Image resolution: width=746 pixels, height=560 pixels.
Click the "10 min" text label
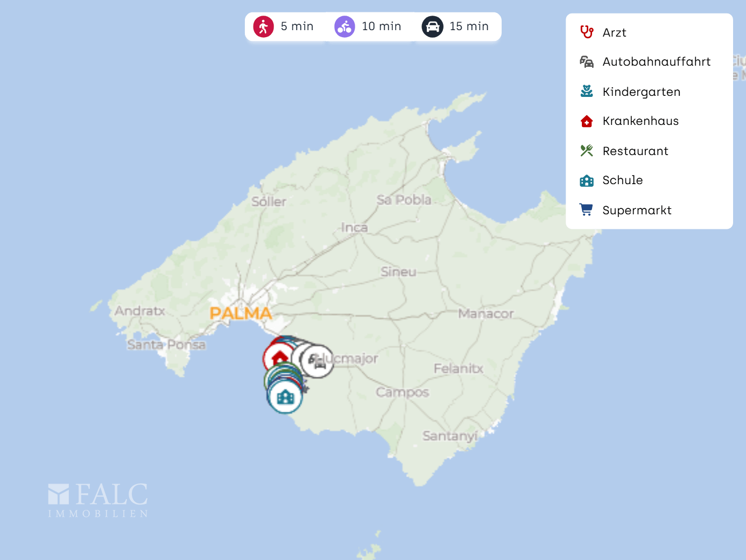pyautogui.click(x=381, y=26)
